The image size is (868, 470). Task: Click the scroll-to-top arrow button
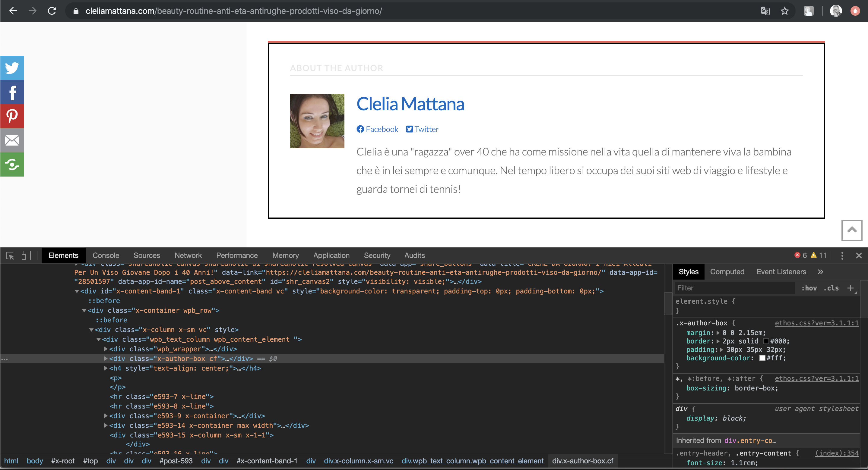coord(852,230)
